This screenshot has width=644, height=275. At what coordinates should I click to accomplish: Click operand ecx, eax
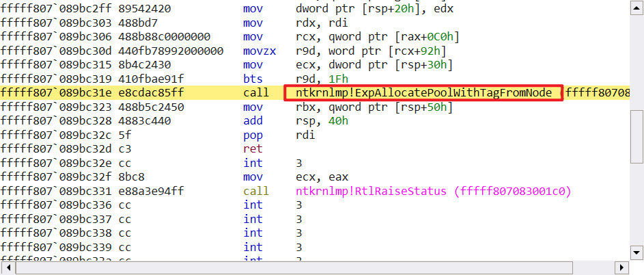point(322,177)
